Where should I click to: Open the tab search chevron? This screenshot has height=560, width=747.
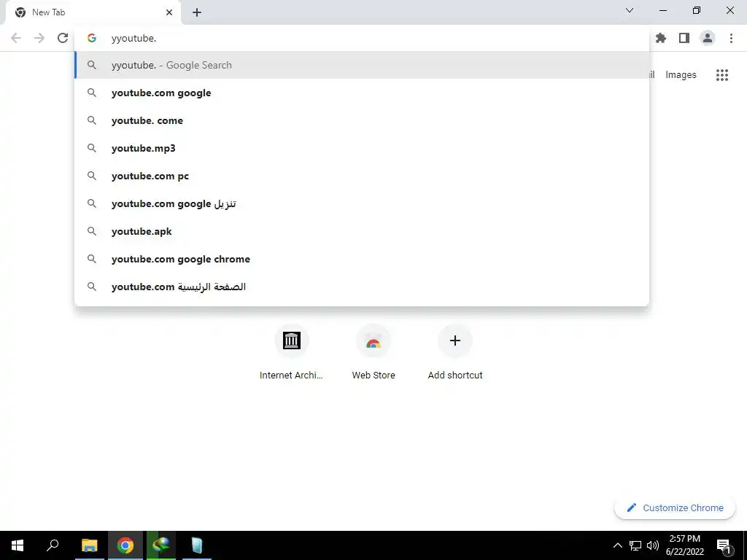coord(630,10)
